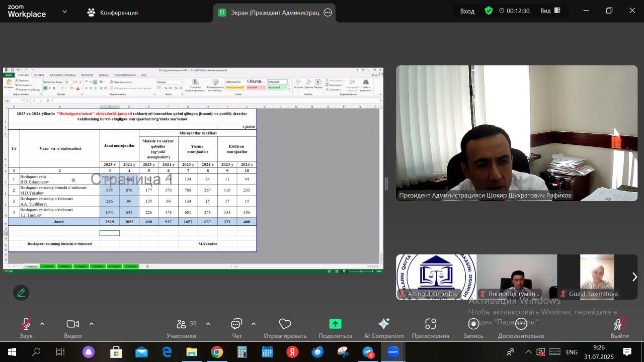Expand video options arrow next to Видео
The height and width of the screenshot is (362, 644).
coord(92,324)
